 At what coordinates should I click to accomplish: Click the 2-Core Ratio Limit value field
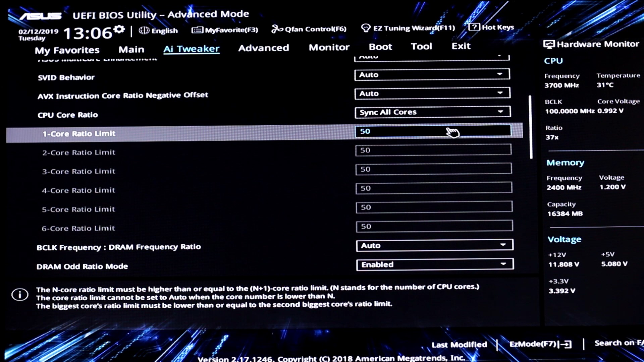433,150
